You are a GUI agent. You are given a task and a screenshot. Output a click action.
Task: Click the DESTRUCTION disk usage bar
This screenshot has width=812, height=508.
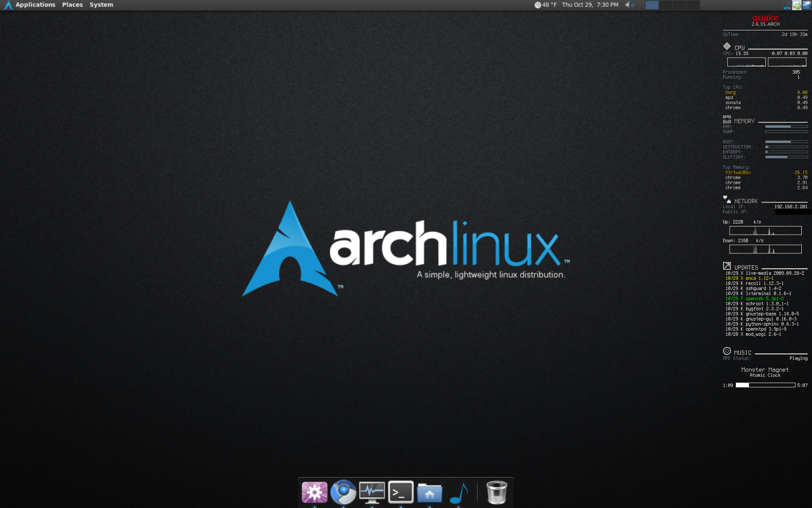(787, 147)
